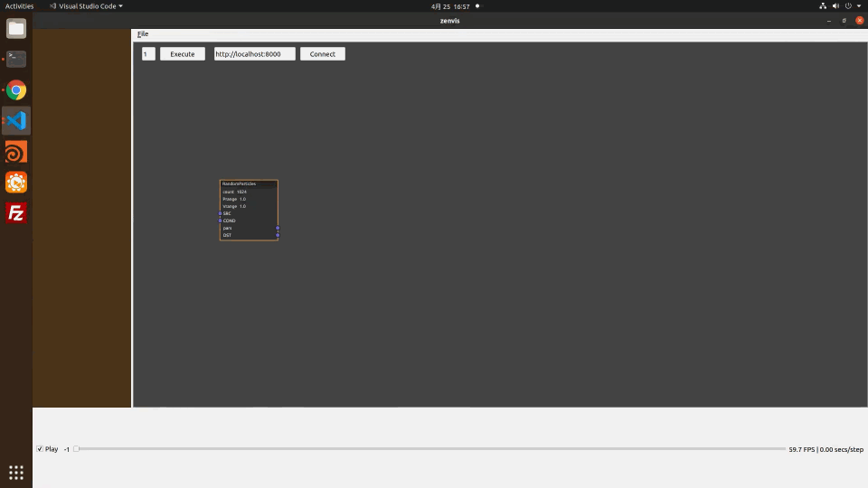
Task: Launch Google Chrome from the dock
Action: [x=16, y=89]
